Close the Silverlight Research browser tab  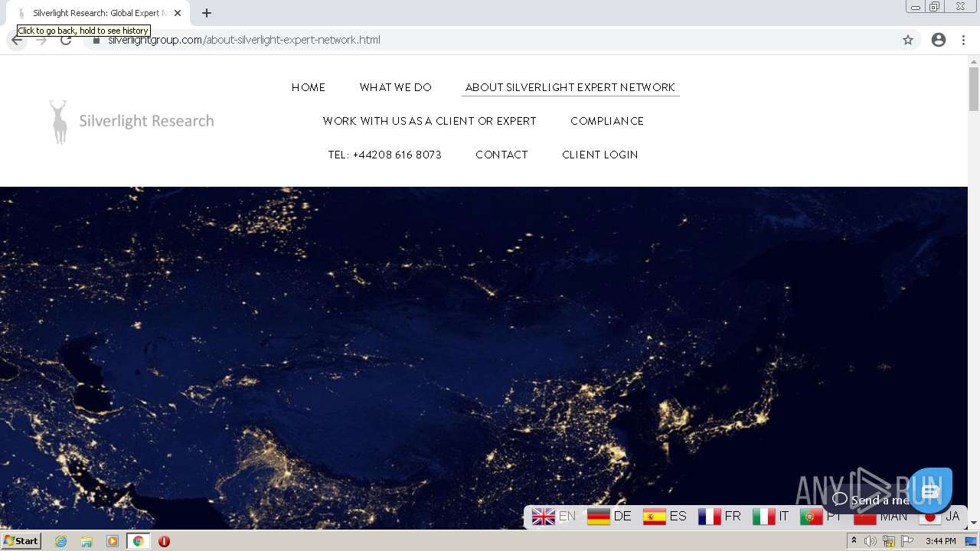click(x=178, y=13)
